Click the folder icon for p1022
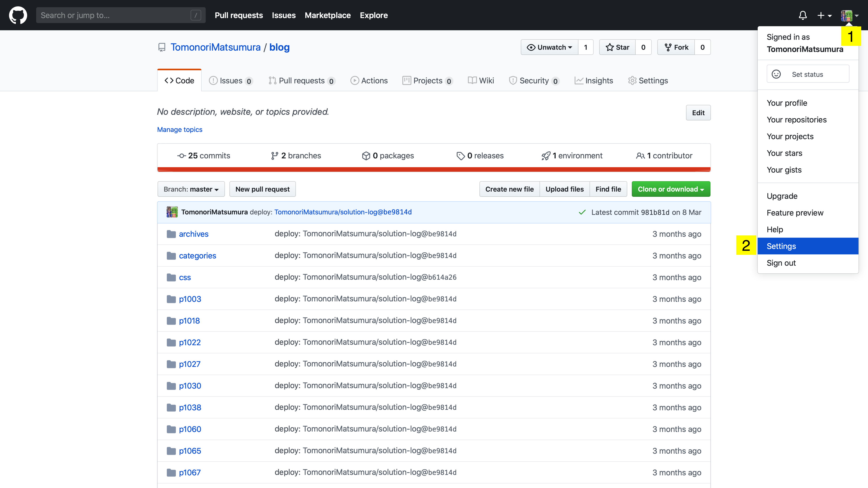Screen dimensions: 868x488 pos(171,342)
